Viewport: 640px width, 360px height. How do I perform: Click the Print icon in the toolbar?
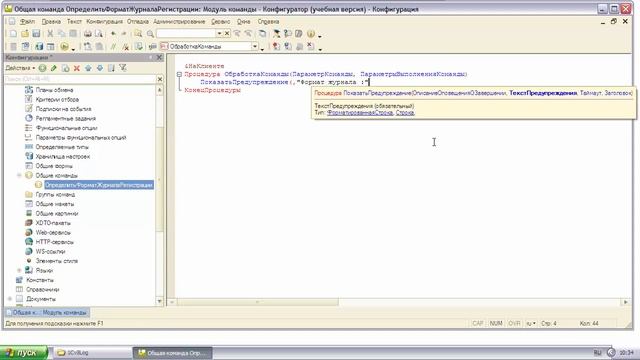88,34
